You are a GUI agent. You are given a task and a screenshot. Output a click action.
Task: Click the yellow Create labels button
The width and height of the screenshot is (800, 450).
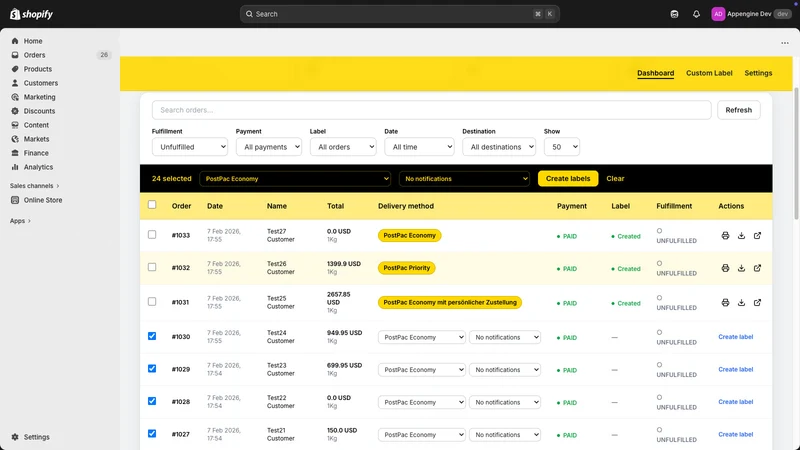coord(568,179)
